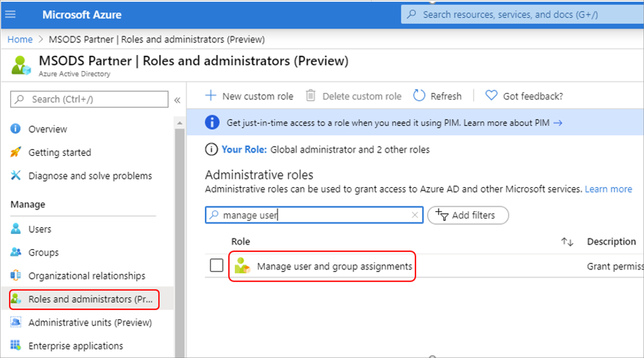This screenshot has height=358, width=644.
Task: Click the MSODS Partner directory icon
Action: click(x=21, y=65)
